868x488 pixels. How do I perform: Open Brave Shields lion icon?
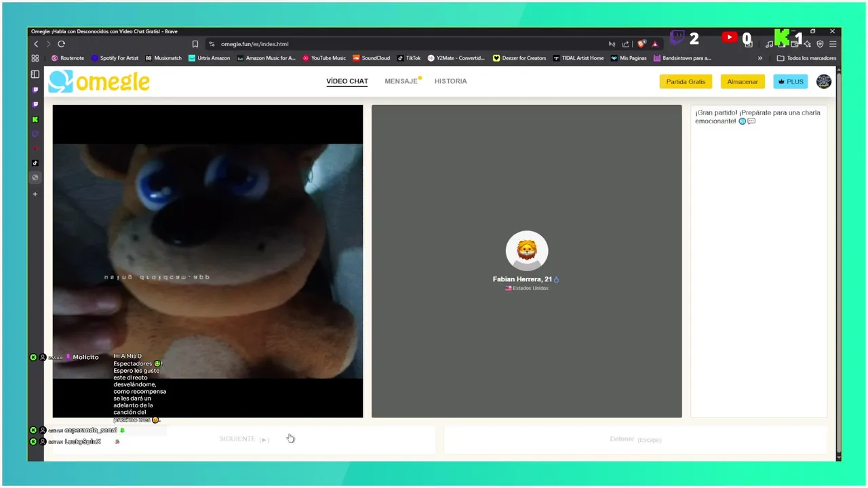point(642,44)
